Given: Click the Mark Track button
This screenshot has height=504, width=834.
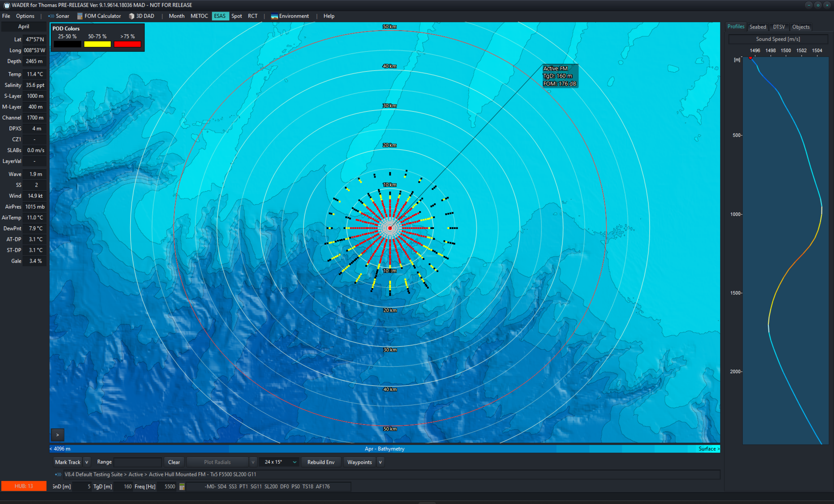Looking at the screenshot, I should pyautogui.click(x=68, y=462).
